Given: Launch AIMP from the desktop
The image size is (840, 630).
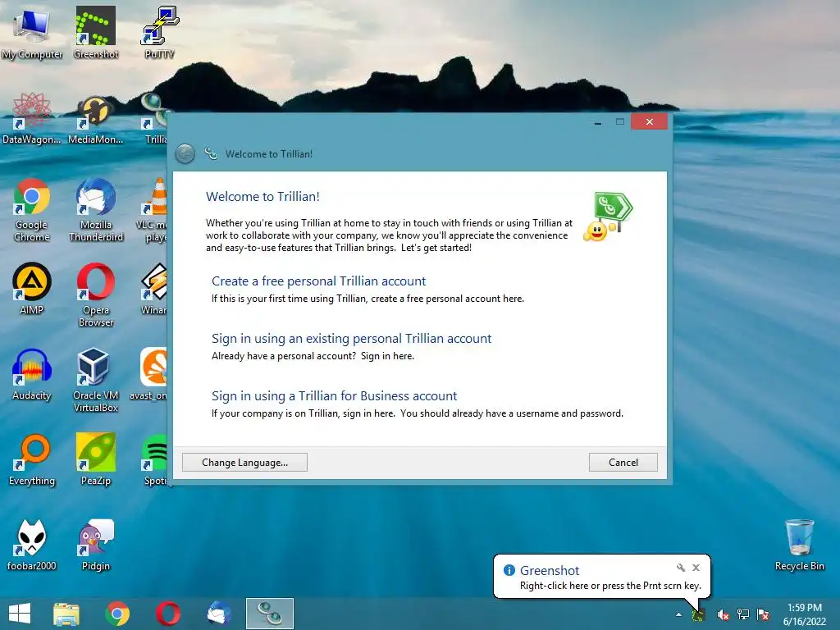Looking at the screenshot, I should pyautogui.click(x=32, y=288).
